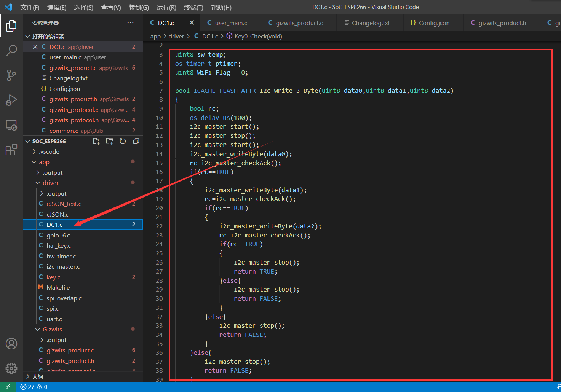This screenshot has height=392, width=561.
Task: Open the Source Control view
Action: pyautogui.click(x=11, y=75)
